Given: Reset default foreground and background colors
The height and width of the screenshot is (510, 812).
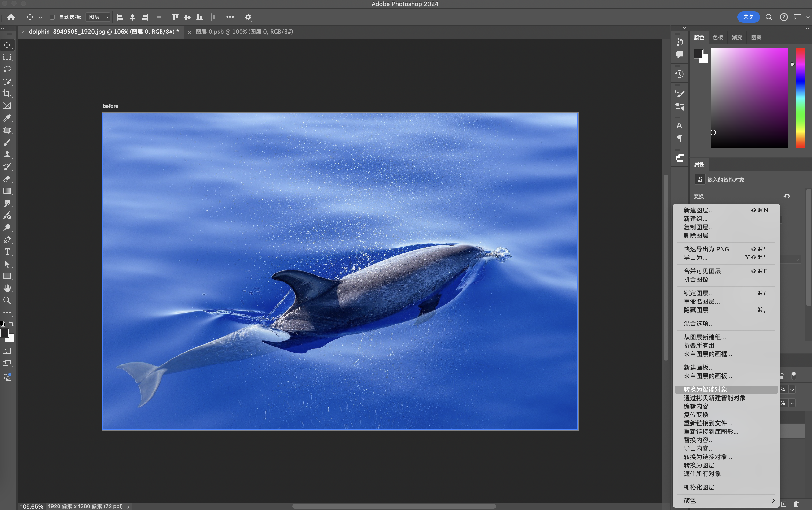Looking at the screenshot, I should pos(3,324).
